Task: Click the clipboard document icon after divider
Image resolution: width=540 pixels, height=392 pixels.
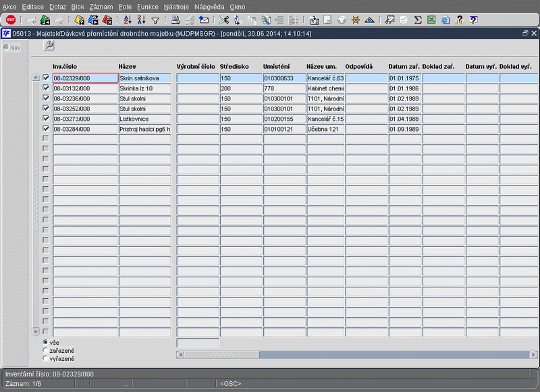Action: point(314,20)
